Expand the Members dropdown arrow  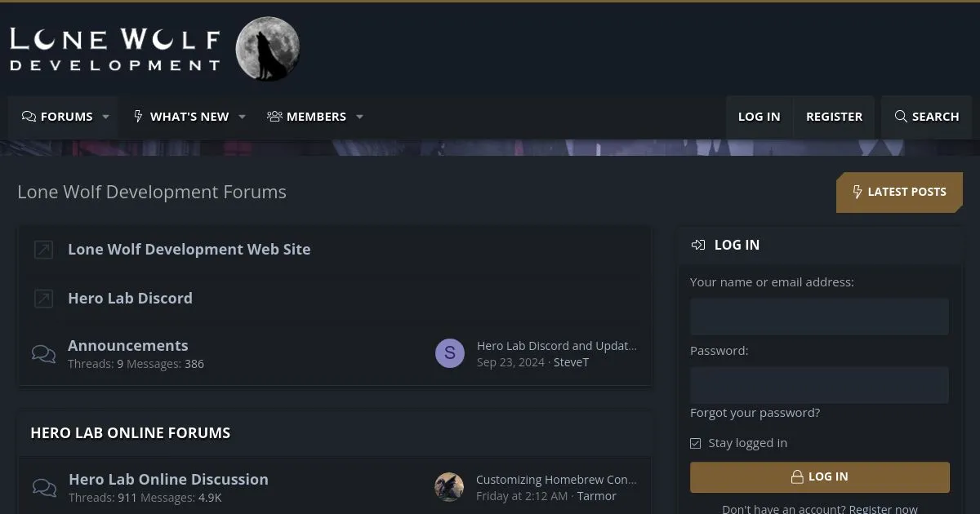coord(359,117)
